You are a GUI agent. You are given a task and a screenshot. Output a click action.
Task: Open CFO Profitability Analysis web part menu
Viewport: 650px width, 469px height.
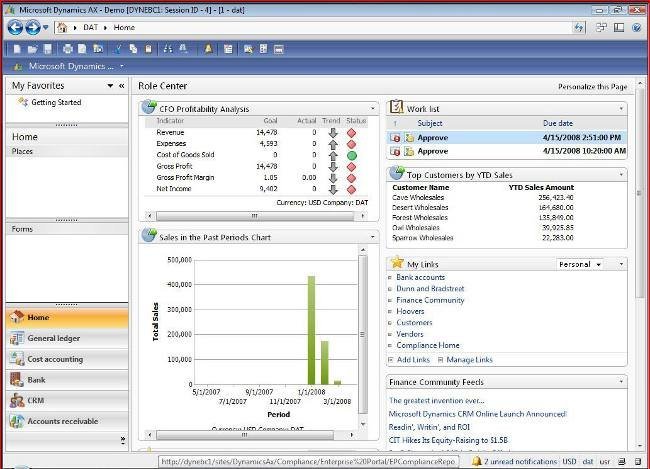(372, 109)
